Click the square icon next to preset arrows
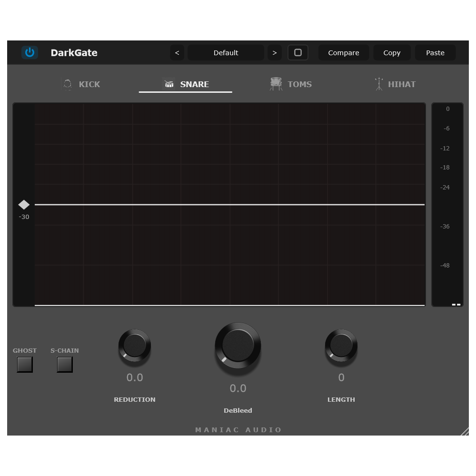The height and width of the screenshot is (476, 476). tap(298, 52)
